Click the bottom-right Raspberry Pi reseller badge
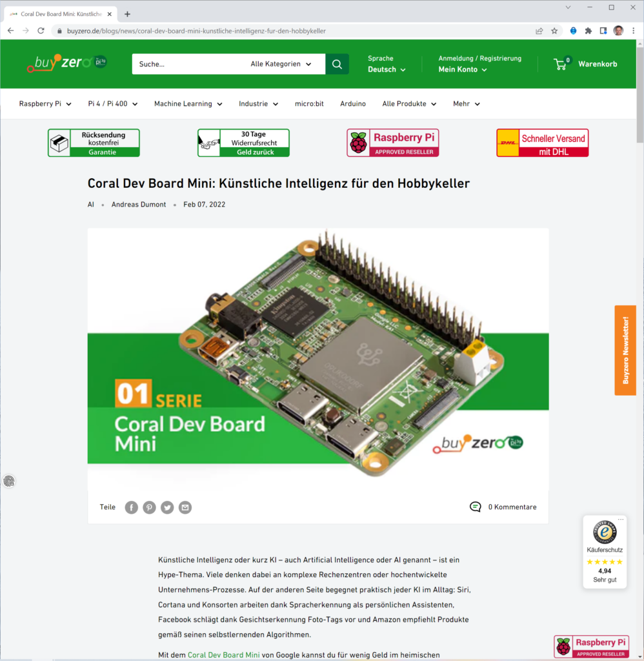Screen dimensions: 644x661 click(x=591, y=647)
